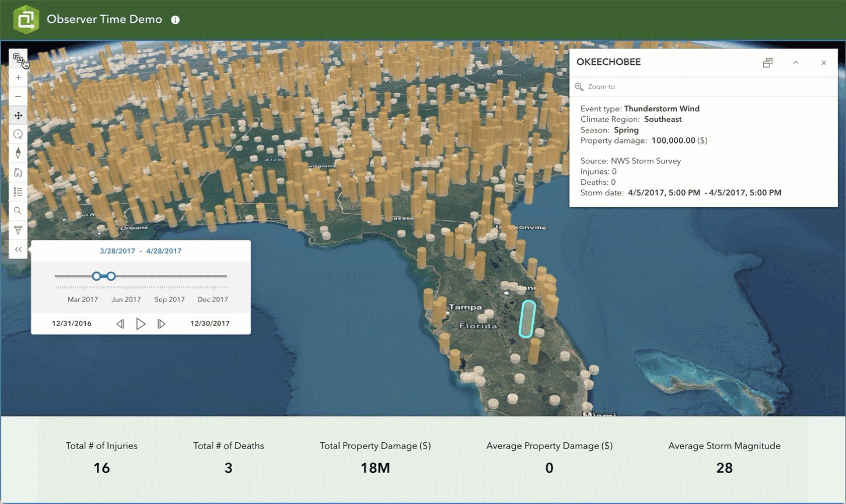Click the Source NWS Storm Survey line
Screen dimensions: 846x504
631,161
